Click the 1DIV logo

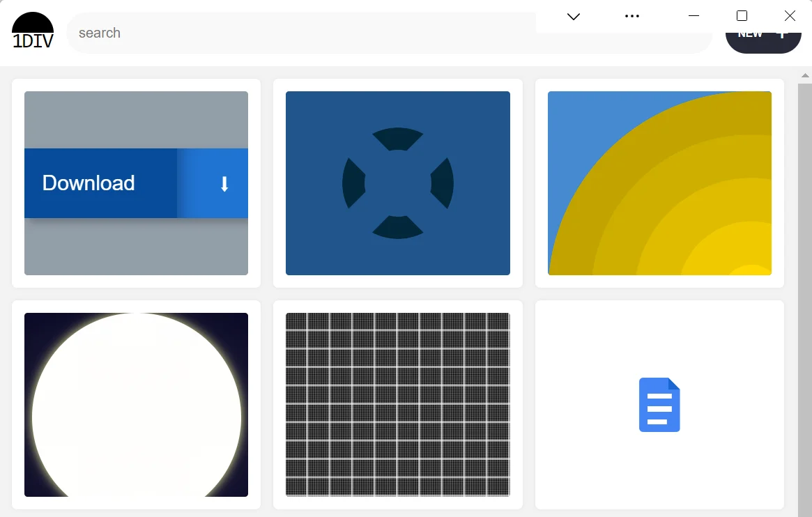33,31
